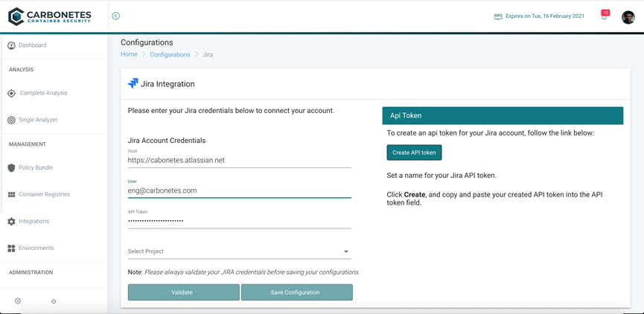Click the 'ADMINISTRATION' section label
Screen dimensions: 644x314
click(x=31, y=272)
